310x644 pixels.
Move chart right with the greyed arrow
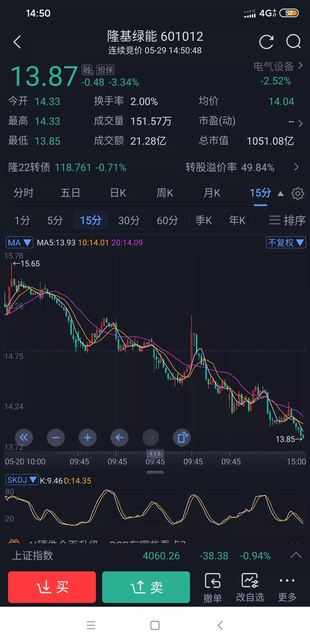point(151,437)
